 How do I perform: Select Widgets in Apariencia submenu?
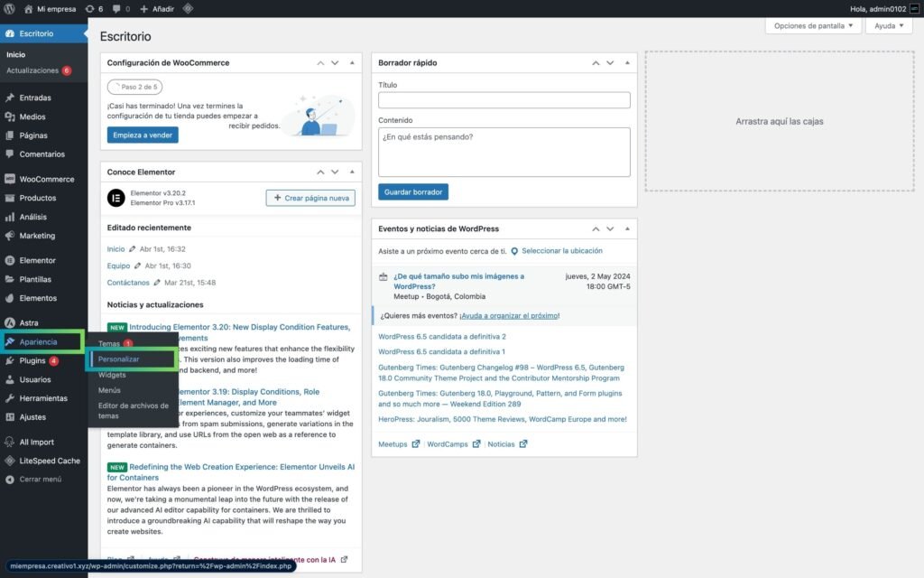pos(112,375)
